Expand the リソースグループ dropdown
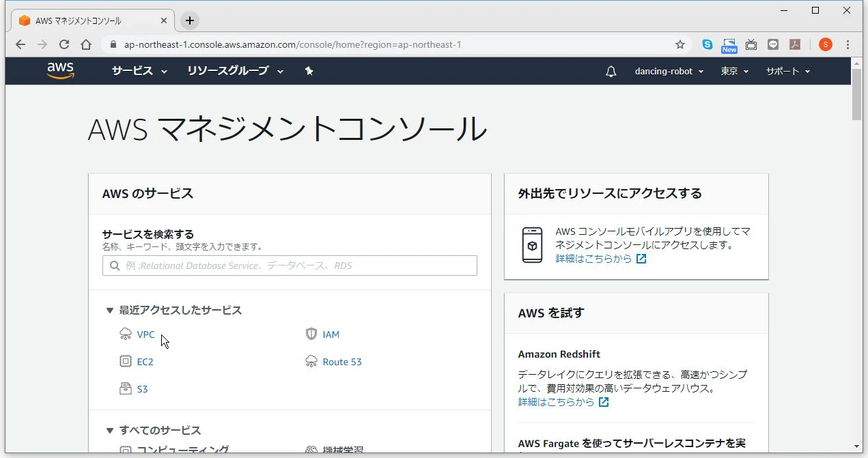Viewport: 868px width, 458px height. [237, 71]
